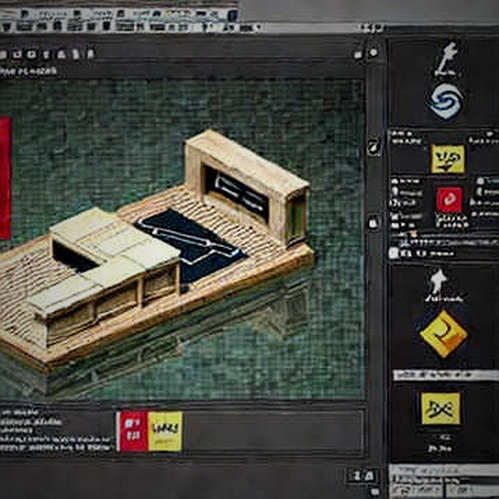The width and height of the screenshot is (499, 499).
Task: Click the first icon in the viewport header toolbar
Action: [x=3, y=55]
